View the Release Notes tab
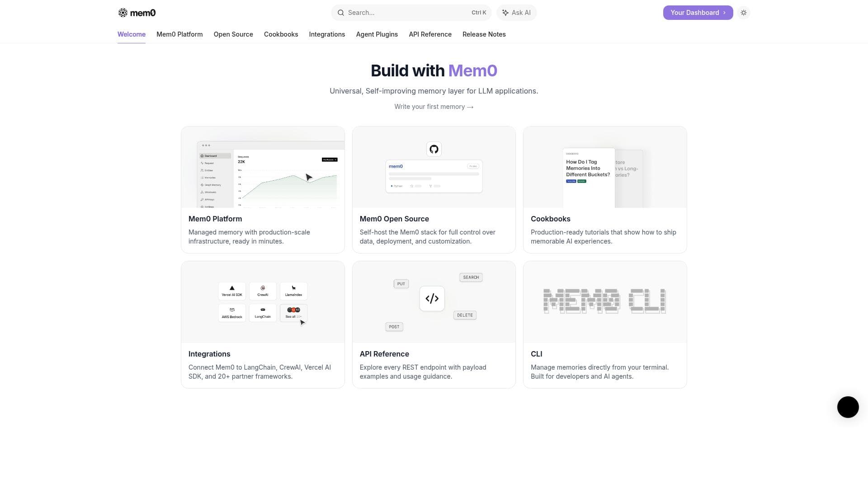 pos(484,34)
